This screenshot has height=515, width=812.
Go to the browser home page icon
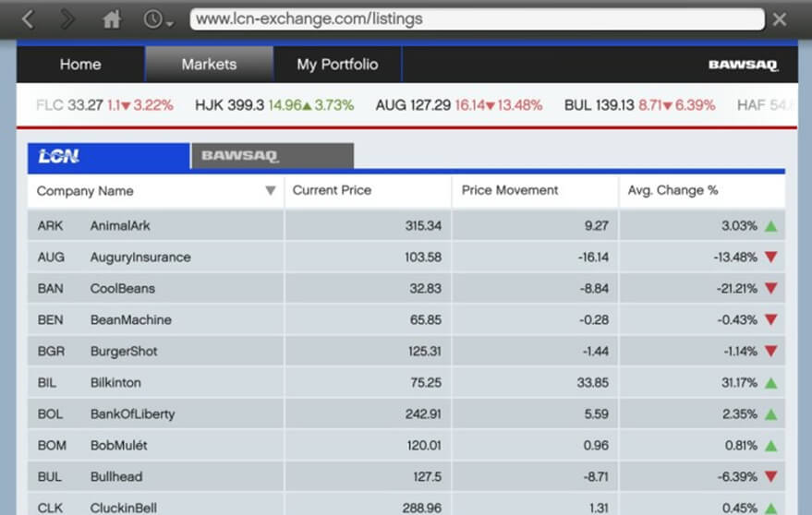pyautogui.click(x=112, y=19)
